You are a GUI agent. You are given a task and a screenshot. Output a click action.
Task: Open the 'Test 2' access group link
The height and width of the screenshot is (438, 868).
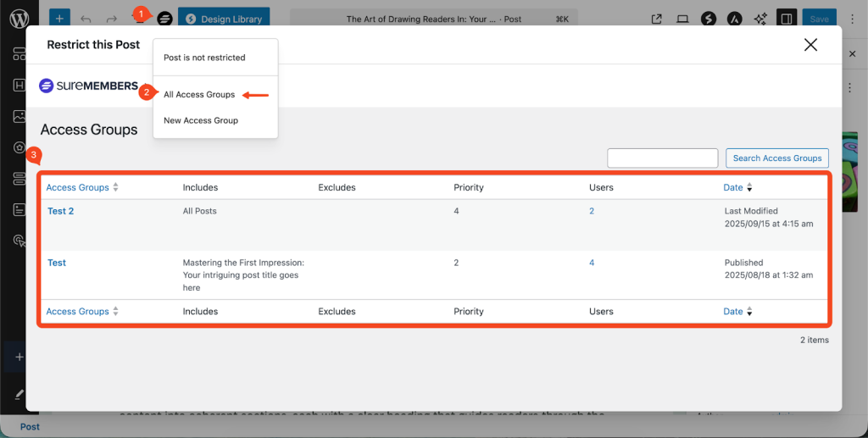pyautogui.click(x=60, y=211)
